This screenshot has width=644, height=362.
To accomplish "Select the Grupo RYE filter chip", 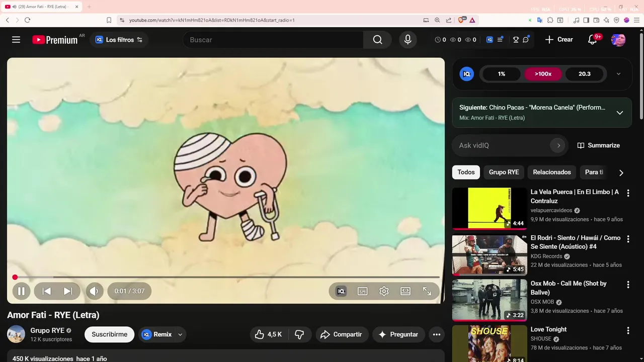I will coord(504,172).
